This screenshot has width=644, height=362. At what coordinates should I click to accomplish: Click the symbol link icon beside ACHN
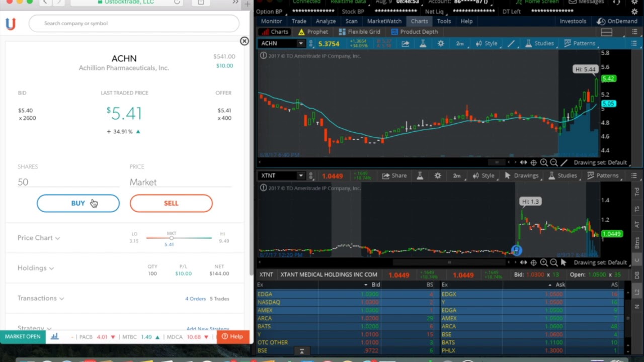tap(311, 44)
